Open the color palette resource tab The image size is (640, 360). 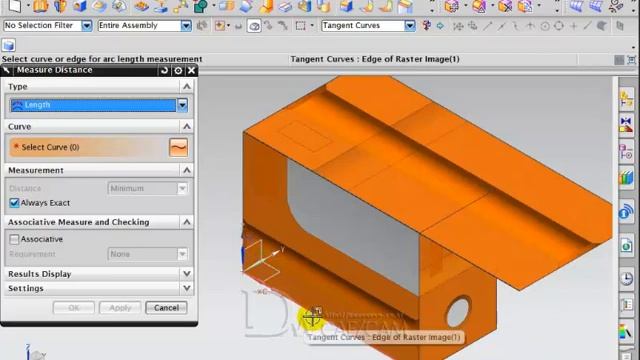click(626, 331)
